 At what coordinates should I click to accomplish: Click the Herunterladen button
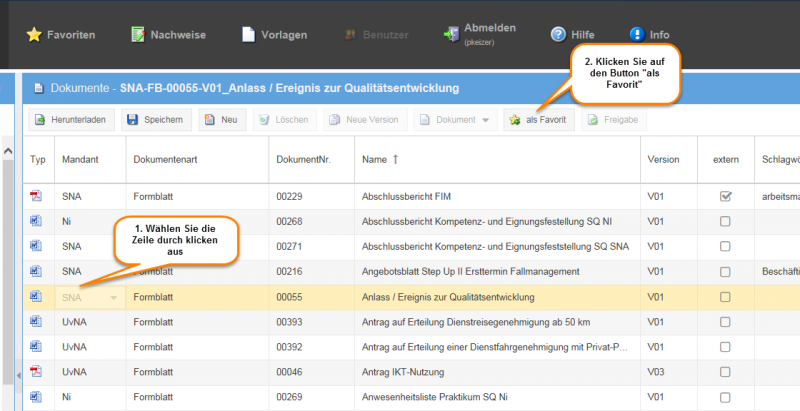click(71, 120)
